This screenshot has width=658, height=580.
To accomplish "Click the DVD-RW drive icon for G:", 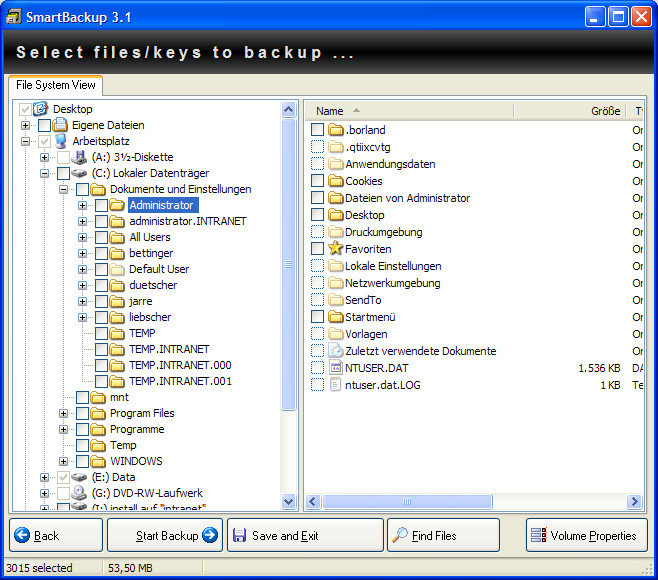I will 79,493.
